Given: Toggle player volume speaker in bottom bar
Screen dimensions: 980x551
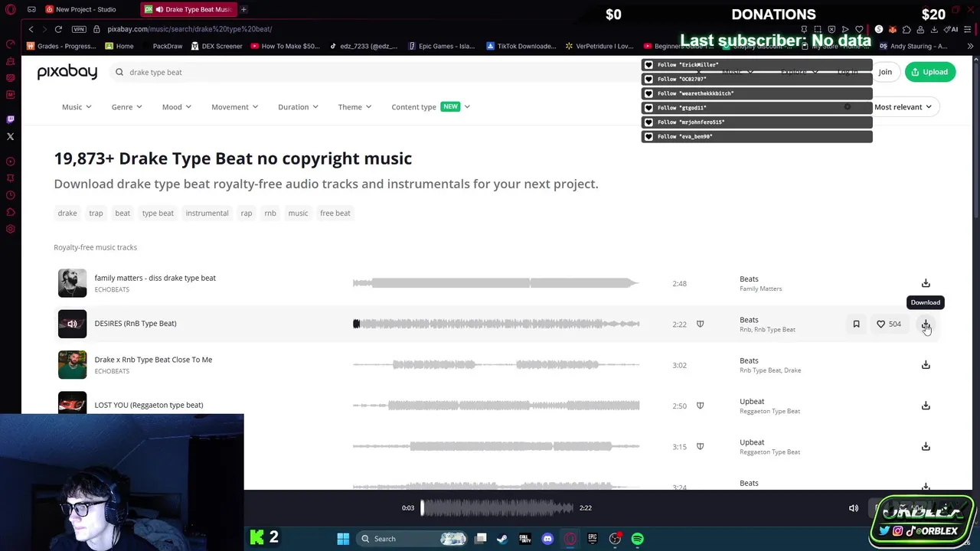Looking at the screenshot, I should coord(854,508).
